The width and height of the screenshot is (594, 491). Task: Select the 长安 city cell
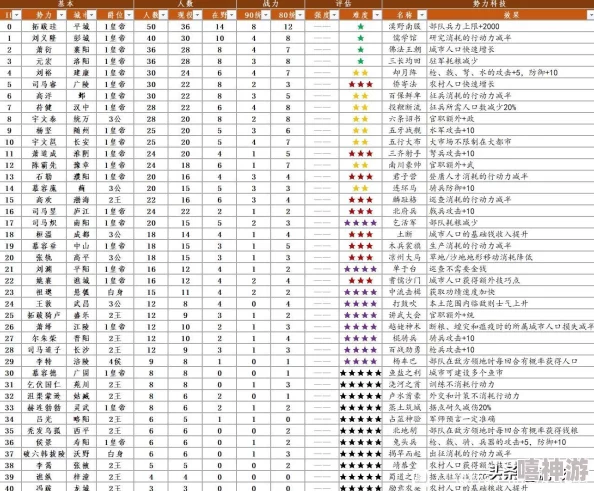coord(81,142)
